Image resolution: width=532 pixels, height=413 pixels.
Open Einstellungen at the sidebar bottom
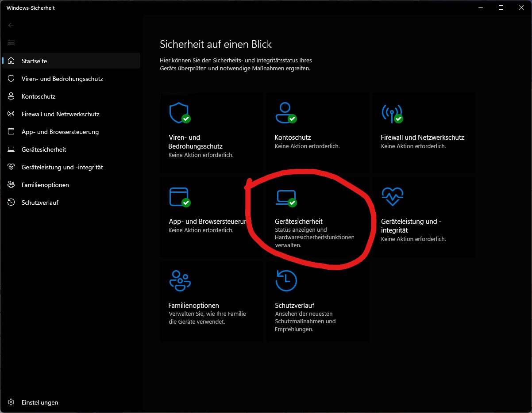point(71,402)
